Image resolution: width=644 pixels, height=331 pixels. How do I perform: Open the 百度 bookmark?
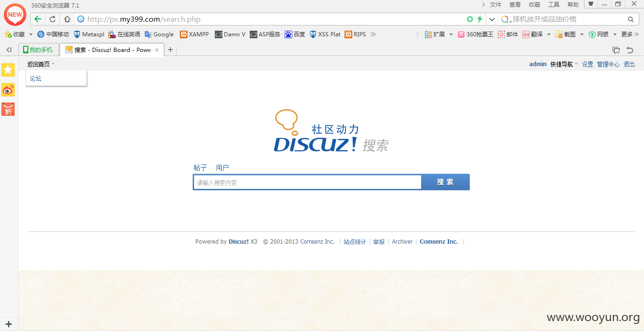coord(295,34)
